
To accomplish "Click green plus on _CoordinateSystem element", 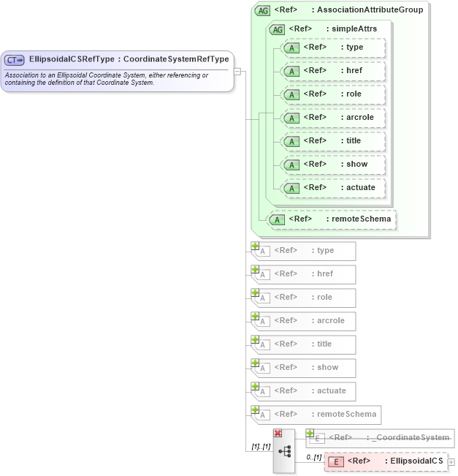I will tap(310, 433).
